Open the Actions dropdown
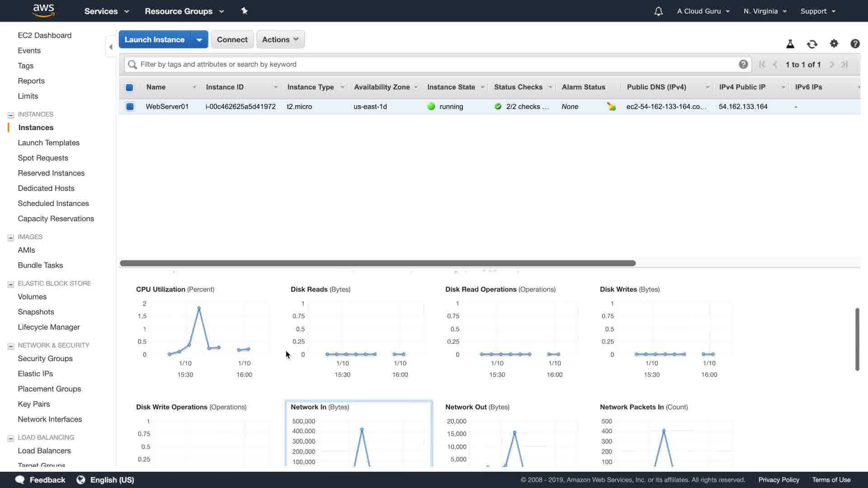The height and width of the screenshot is (488, 868). click(x=280, y=39)
